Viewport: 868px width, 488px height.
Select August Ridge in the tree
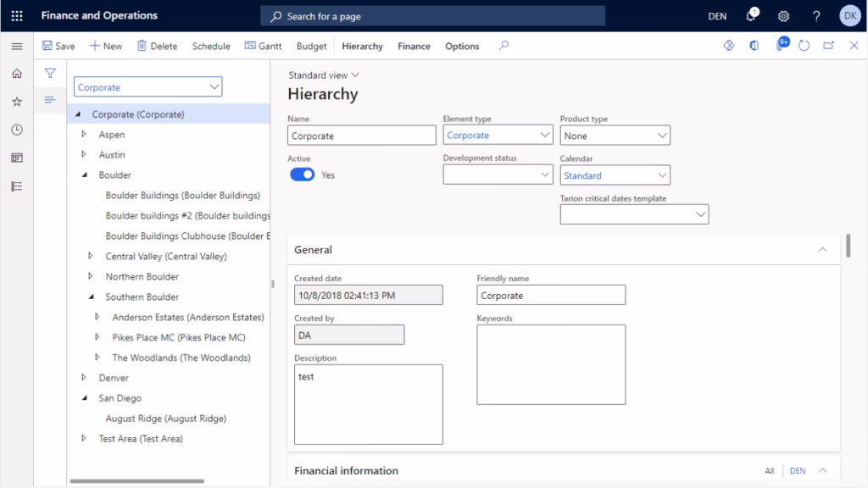166,419
